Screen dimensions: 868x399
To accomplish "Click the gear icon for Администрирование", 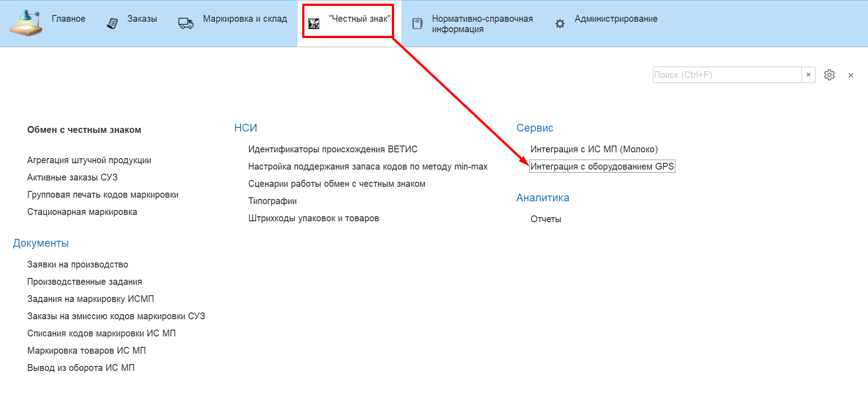I will pos(560,24).
